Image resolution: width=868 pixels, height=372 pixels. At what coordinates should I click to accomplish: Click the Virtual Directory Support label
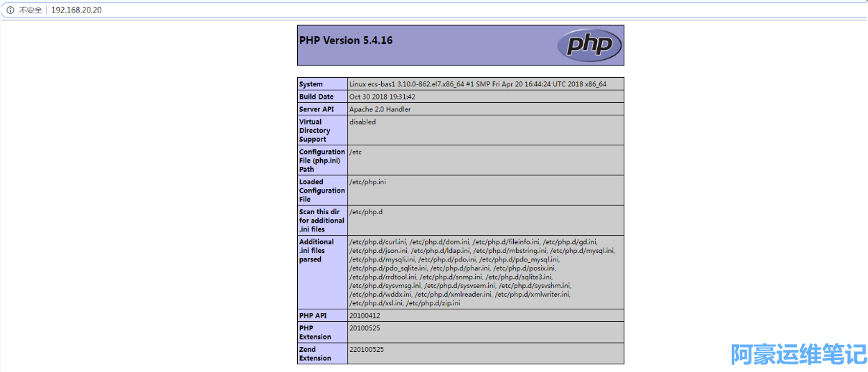(x=315, y=130)
